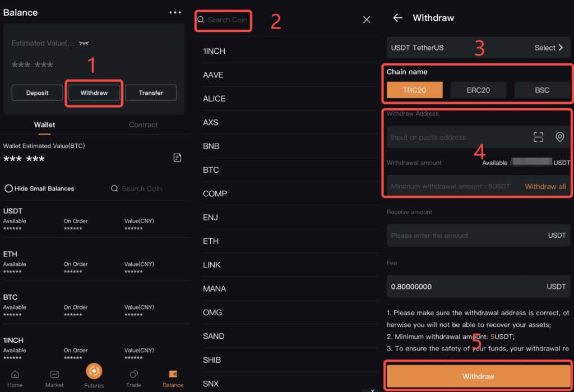
Task: Tap the orange Withdraw submit button
Action: pos(478,376)
